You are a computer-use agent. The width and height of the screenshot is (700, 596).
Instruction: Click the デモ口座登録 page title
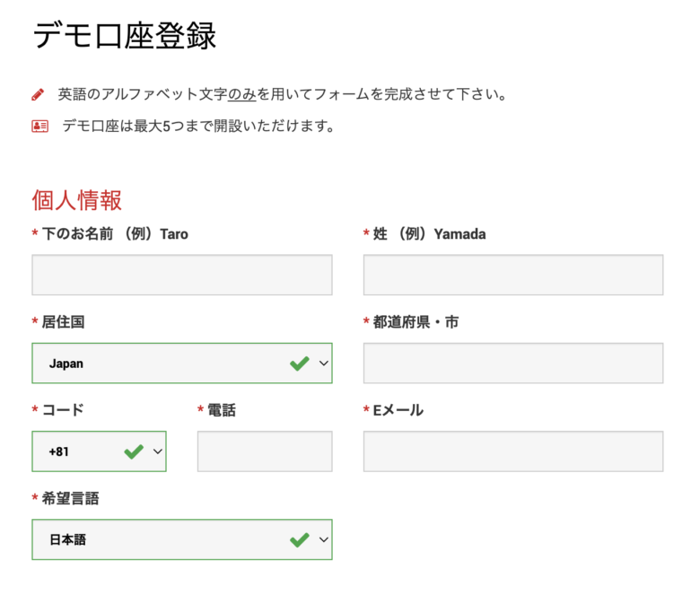click(x=125, y=35)
